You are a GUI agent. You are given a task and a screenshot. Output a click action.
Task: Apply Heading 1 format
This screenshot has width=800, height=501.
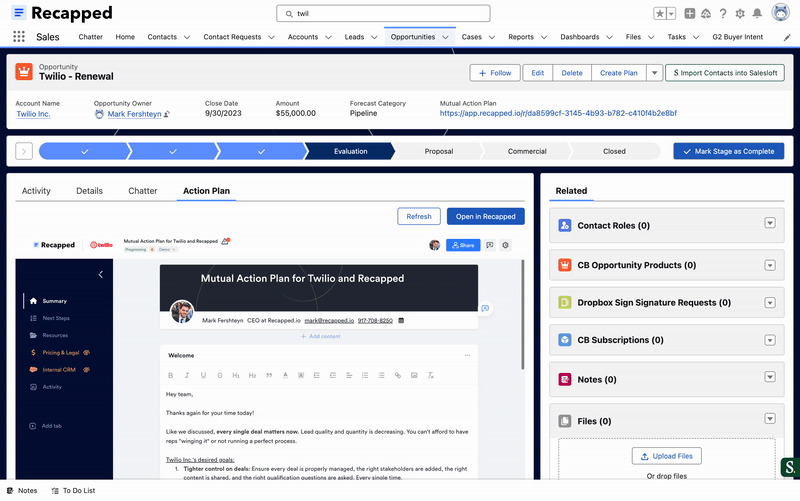[236, 375]
